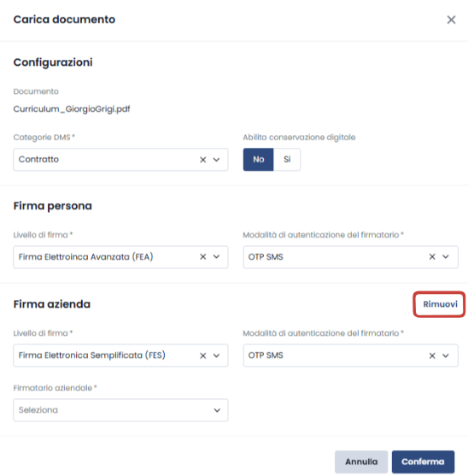This screenshot has height=476, width=468.
Task: Clear Firma persona OTP SMS selection
Action: coord(432,257)
